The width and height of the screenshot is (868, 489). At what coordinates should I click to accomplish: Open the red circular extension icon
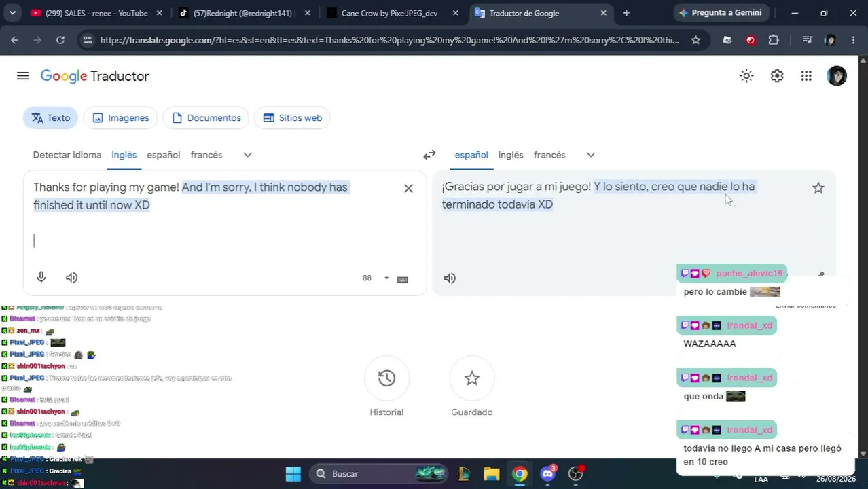pyautogui.click(x=751, y=40)
